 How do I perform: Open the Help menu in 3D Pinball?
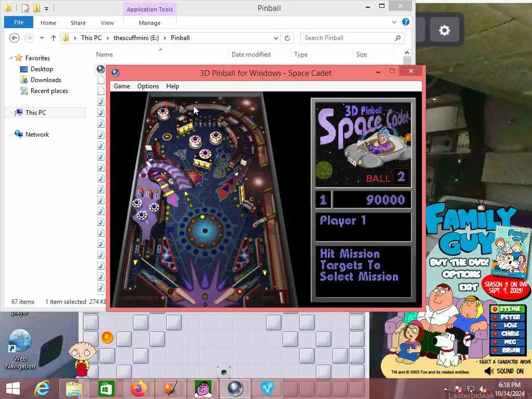[172, 86]
